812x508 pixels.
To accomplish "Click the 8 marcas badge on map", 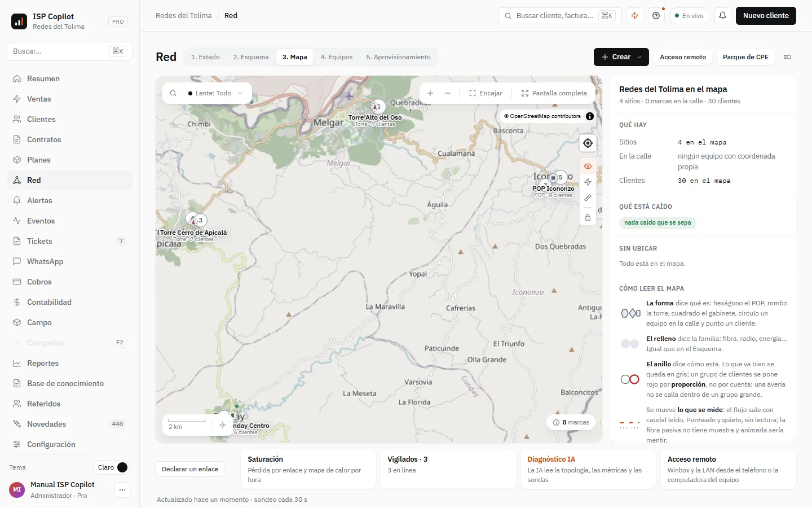I will (571, 422).
